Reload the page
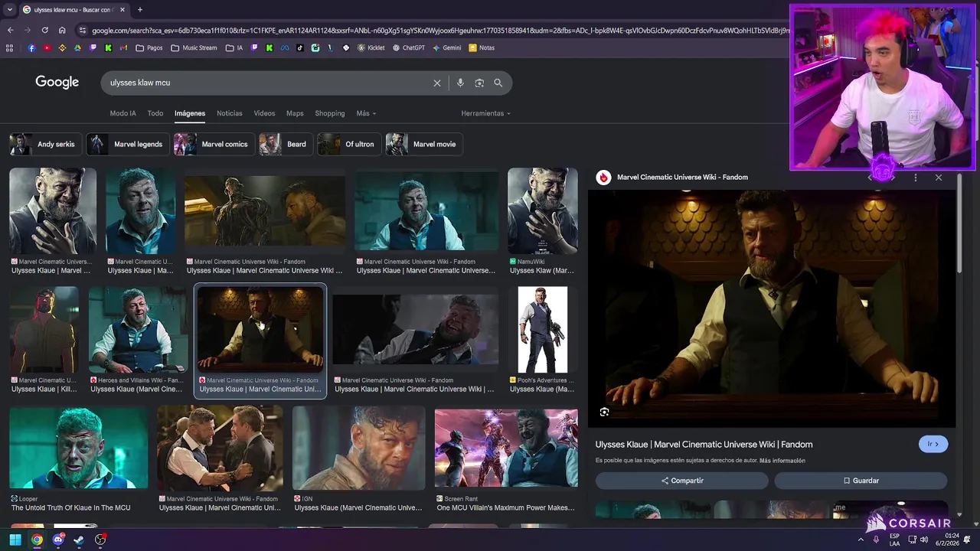 click(44, 30)
